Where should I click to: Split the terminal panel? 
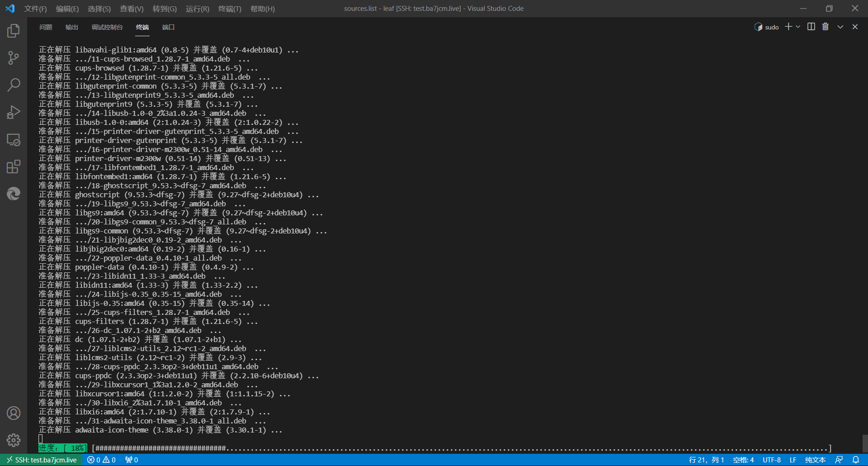[x=811, y=27]
